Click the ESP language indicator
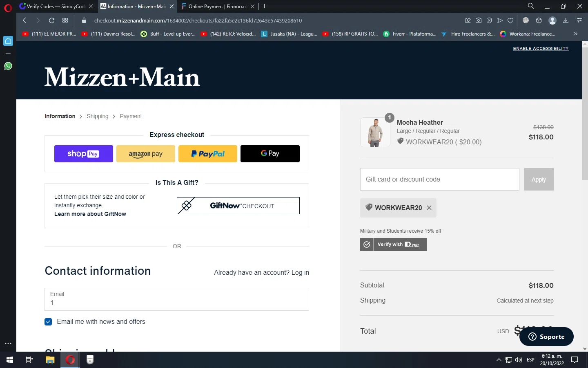Image resolution: width=588 pixels, height=368 pixels. click(530, 360)
